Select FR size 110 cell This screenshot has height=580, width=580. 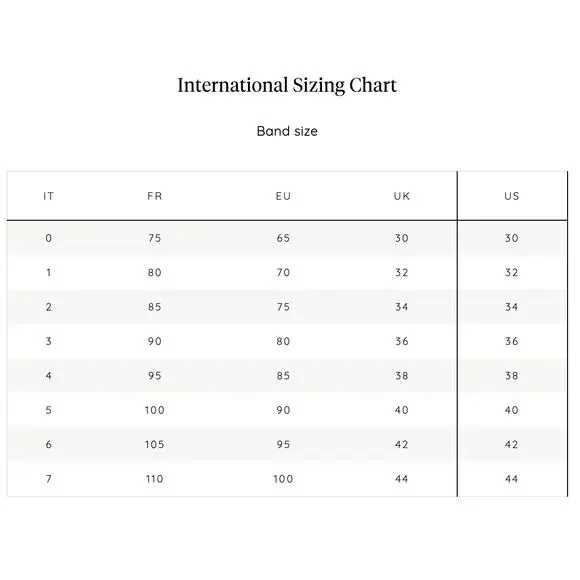[x=155, y=479]
